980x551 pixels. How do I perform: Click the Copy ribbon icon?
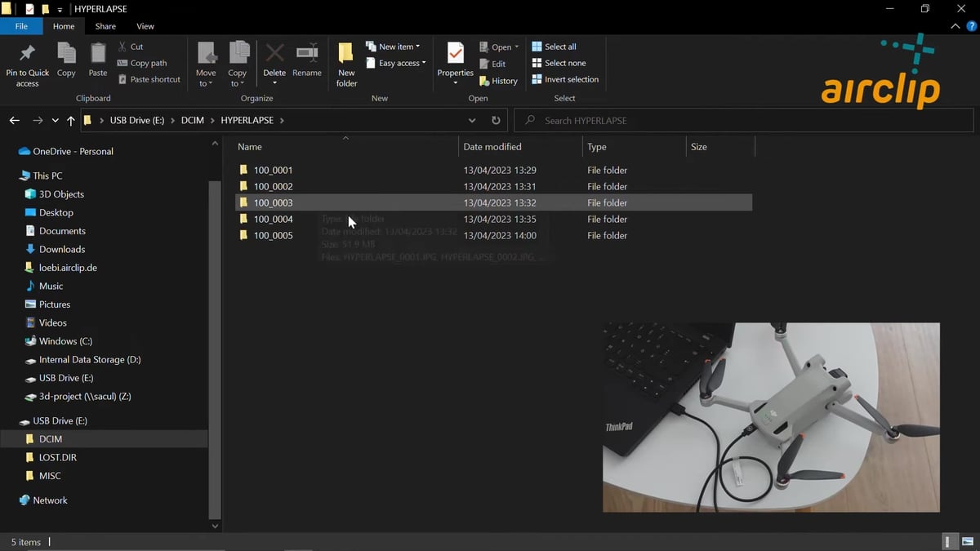tap(66, 54)
